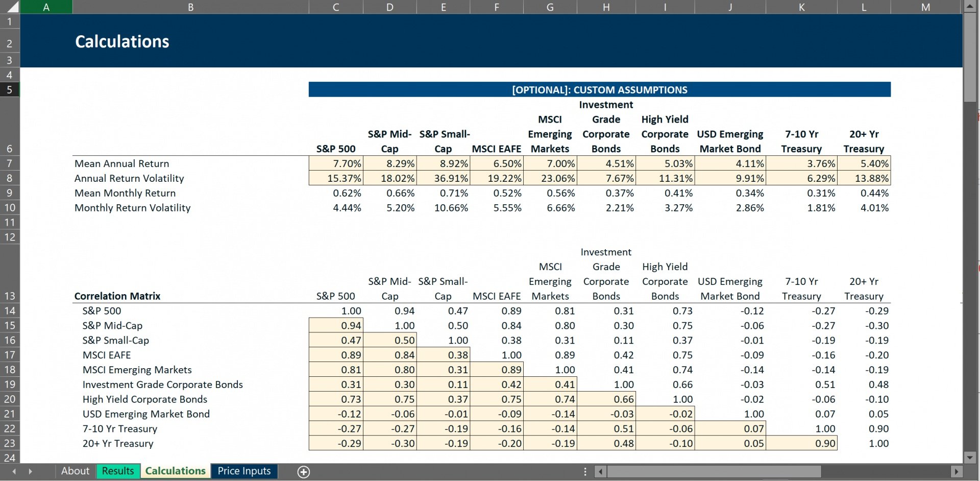
Task: Select the Investment Grade Corporate Bonds row label
Action: click(x=163, y=384)
